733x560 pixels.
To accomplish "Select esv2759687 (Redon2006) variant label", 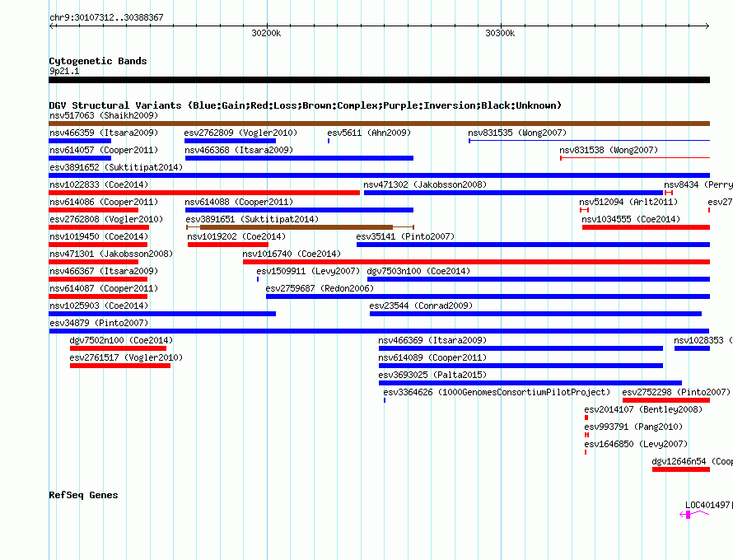I will point(320,288).
